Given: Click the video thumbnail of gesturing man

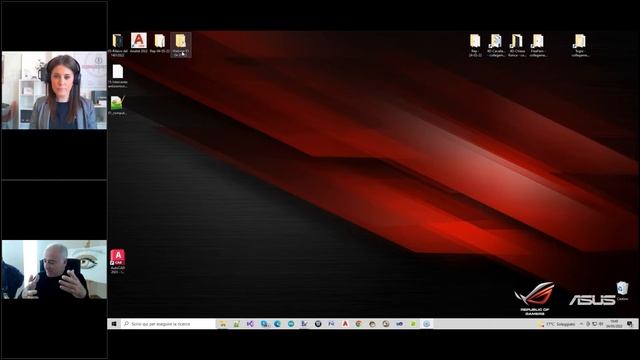Looking at the screenshot, I should click(54, 269).
